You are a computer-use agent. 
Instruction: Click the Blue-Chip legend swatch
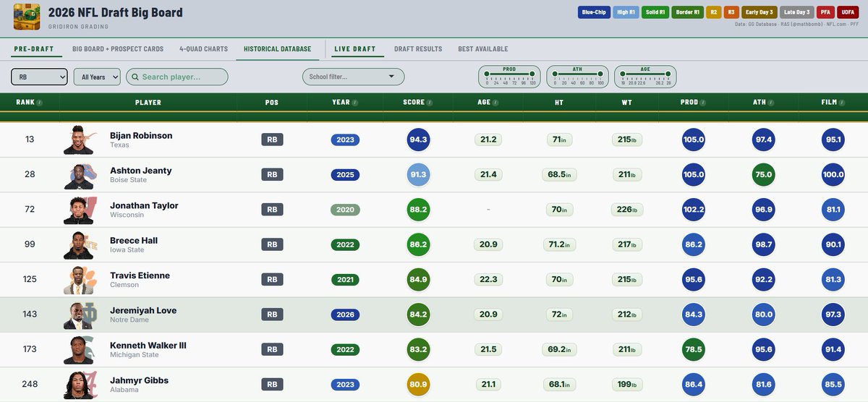coord(593,12)
